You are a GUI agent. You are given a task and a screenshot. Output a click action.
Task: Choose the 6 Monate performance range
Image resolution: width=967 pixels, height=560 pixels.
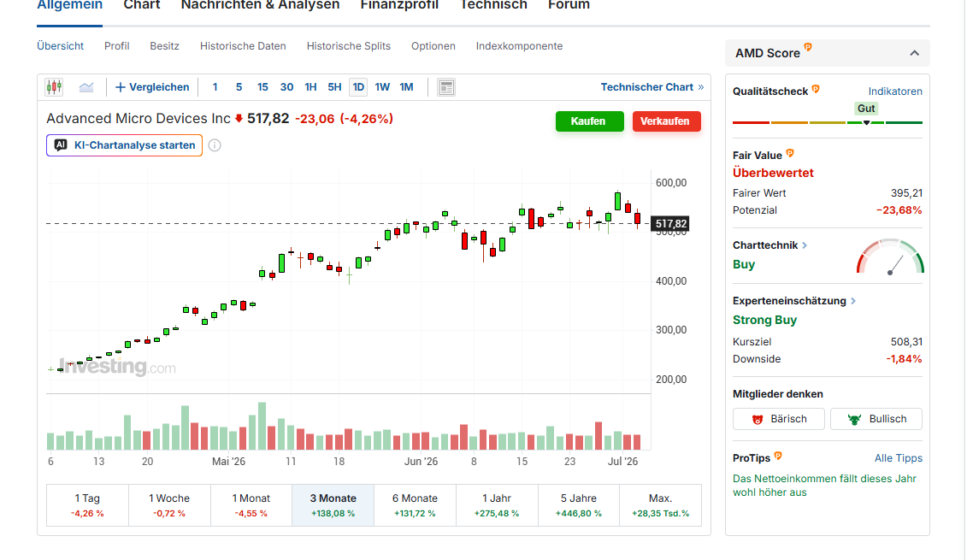point(415,505)
